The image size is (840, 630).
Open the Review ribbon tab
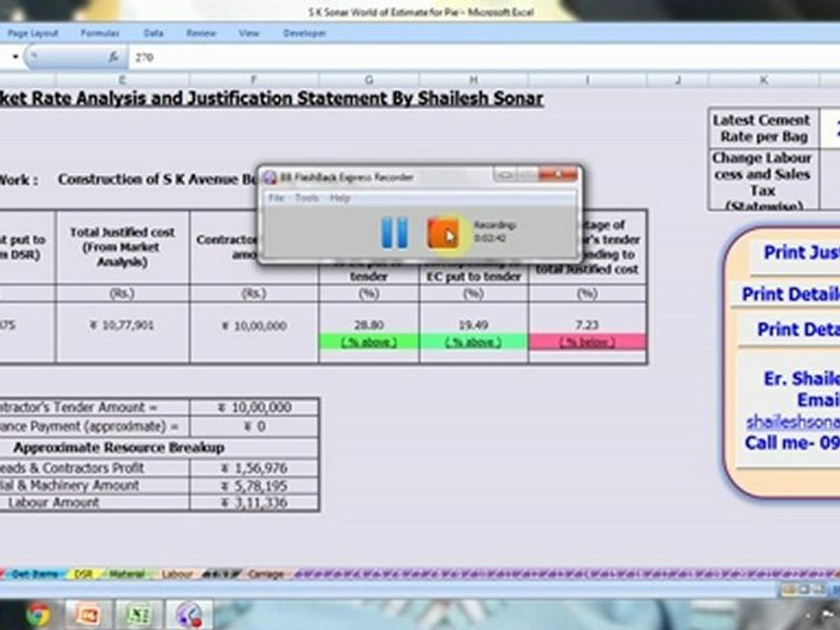[201, 33]
